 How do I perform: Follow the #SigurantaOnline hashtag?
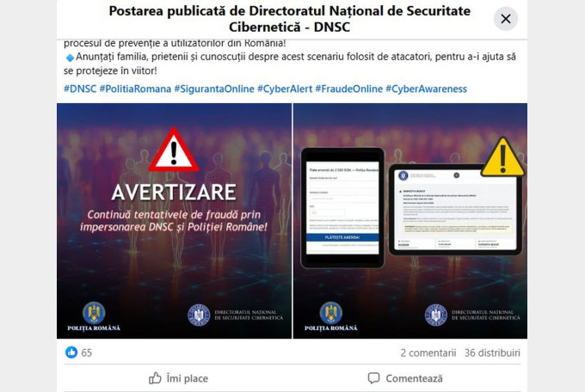click(214, 89)
